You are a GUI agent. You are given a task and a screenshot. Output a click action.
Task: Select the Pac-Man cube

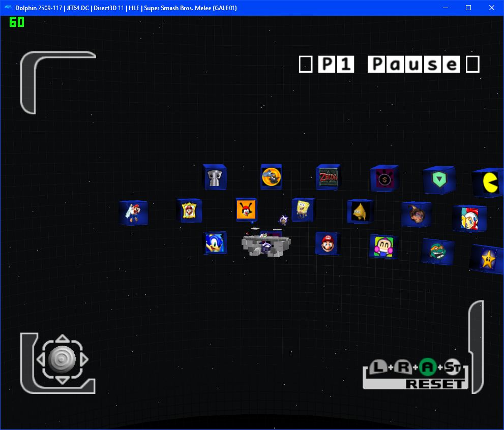coord(489,182)
